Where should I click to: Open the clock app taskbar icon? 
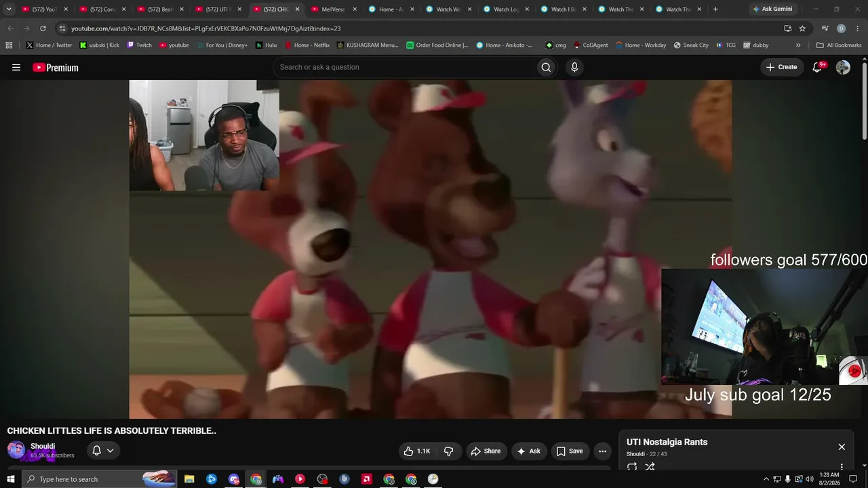click(x=433, y=479)
